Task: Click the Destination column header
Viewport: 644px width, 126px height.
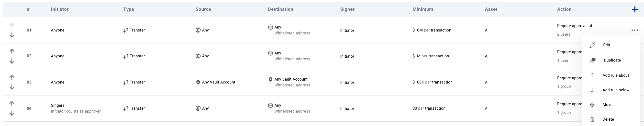Action: click(x=280, y=9)
